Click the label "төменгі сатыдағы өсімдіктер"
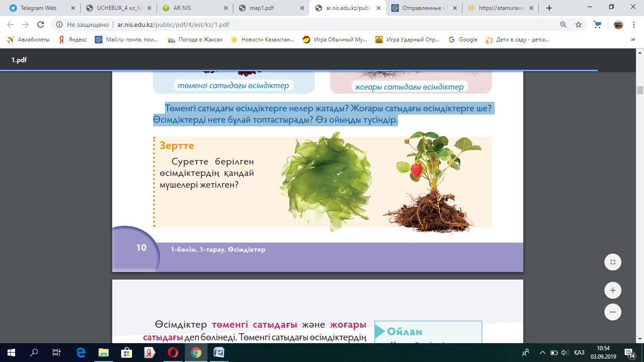This screenshot has height=362, width=644. (233, 86)
